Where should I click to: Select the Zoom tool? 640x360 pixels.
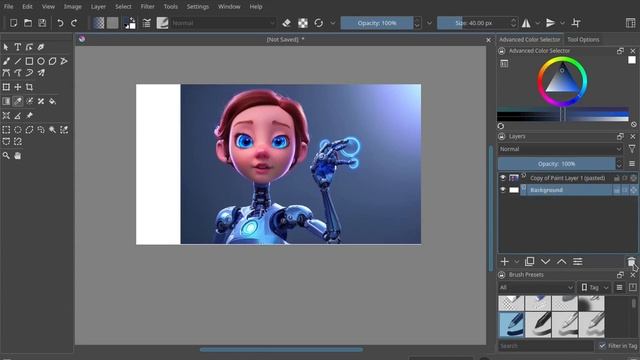click(6, 156)
